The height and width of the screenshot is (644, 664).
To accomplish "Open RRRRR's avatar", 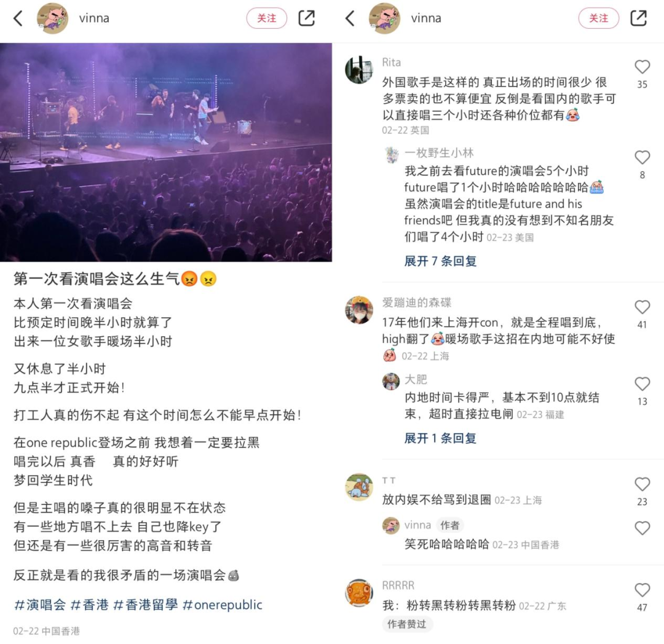I will click(359, 593).
